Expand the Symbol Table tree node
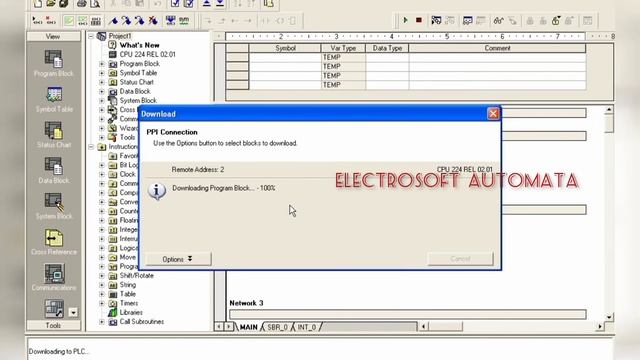 [x=102, y=73]
